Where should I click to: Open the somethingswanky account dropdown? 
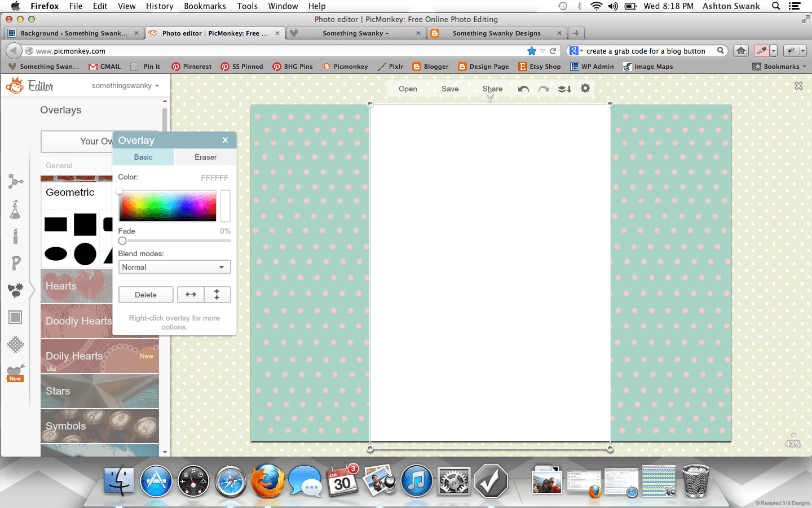(x=125, y=86)
